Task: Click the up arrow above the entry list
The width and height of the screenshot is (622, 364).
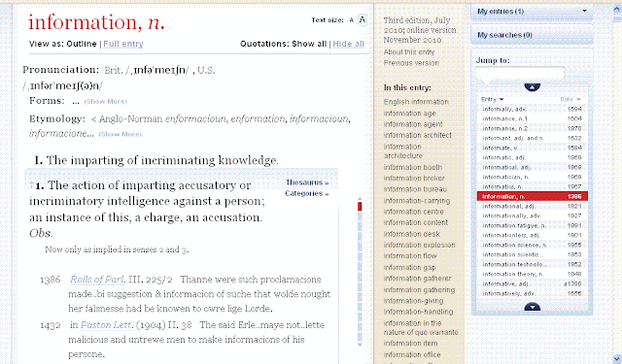Action: (x=532, y=87)
